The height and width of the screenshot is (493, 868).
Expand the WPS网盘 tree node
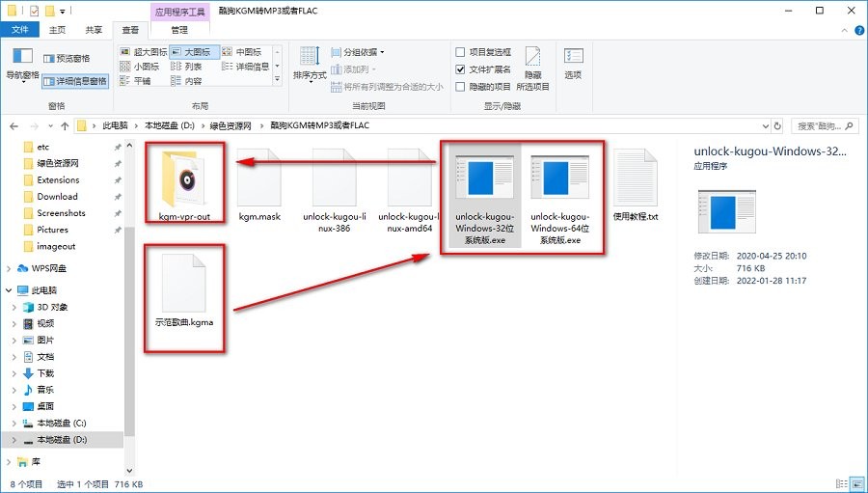click(11, 268)
